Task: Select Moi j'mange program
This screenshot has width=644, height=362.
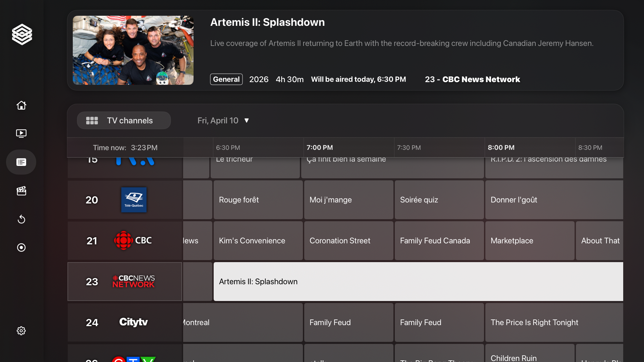Action: (x=349, y=200)
